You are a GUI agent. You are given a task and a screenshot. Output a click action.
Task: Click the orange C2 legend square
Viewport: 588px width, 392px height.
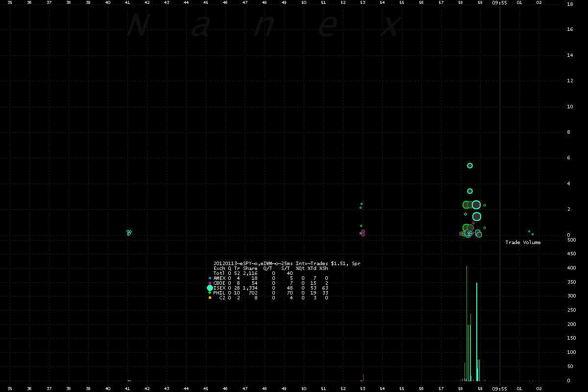point(210,297)
